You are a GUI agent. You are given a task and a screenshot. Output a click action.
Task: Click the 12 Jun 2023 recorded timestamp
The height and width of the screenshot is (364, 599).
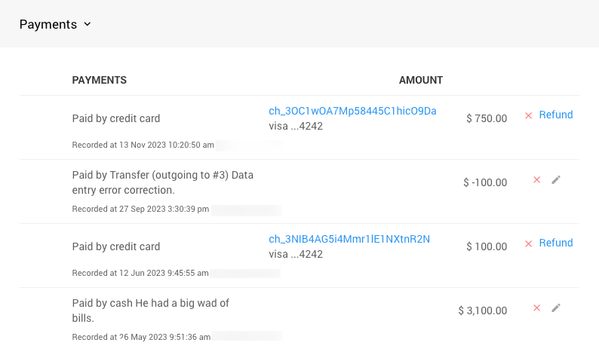point(140,273)
